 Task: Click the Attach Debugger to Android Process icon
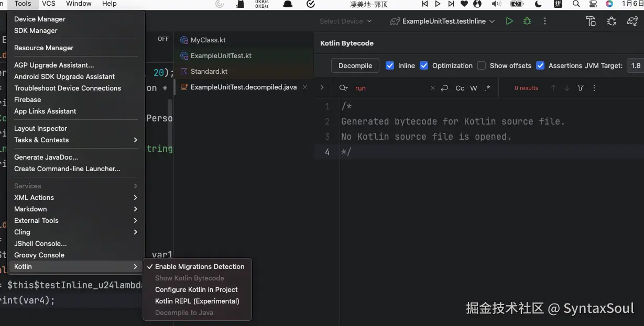612,21
